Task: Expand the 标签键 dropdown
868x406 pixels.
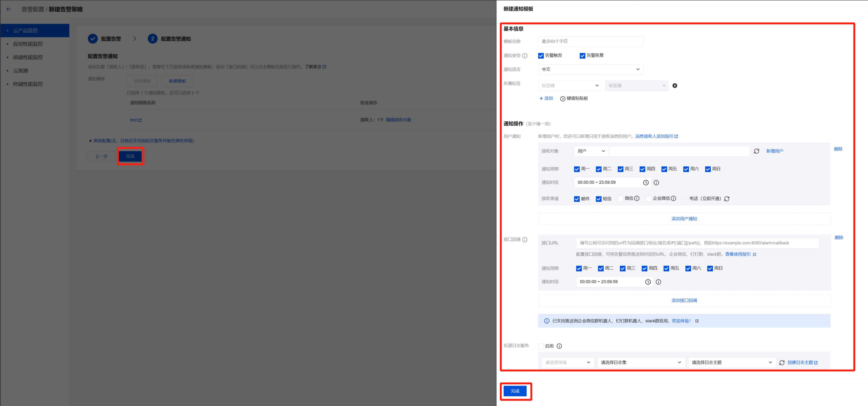Action: (x=569, y=85)
